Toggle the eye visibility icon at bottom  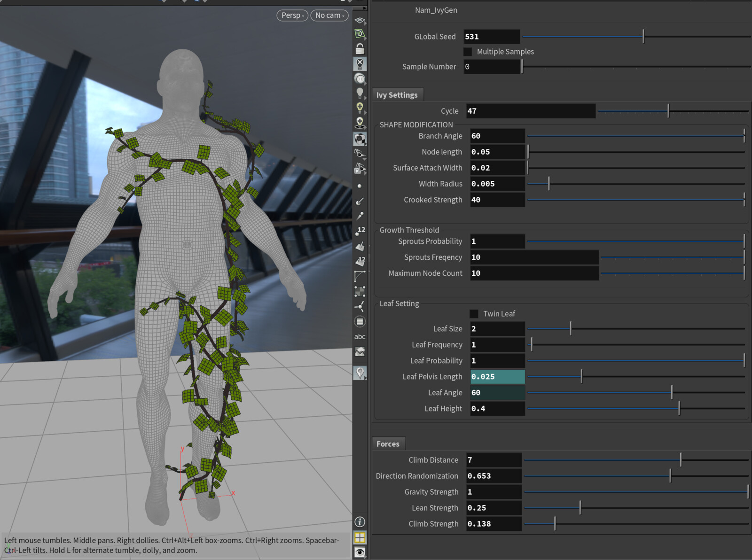tap(360, 553)
